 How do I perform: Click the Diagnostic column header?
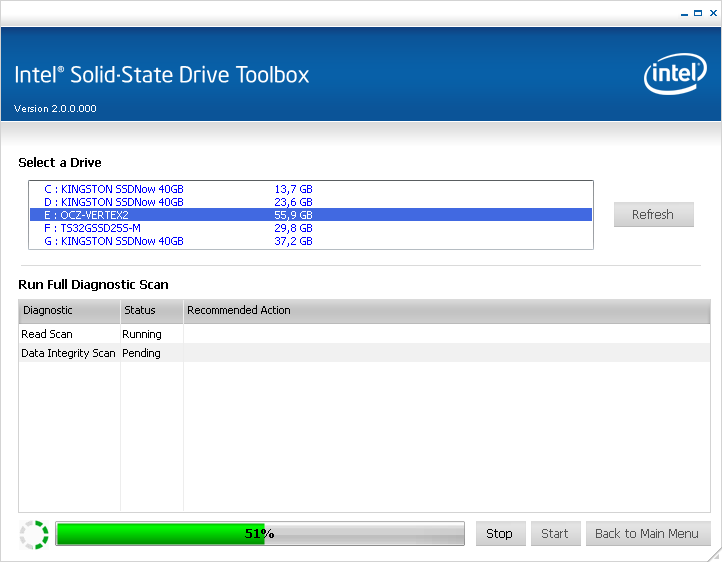point(69,311)
